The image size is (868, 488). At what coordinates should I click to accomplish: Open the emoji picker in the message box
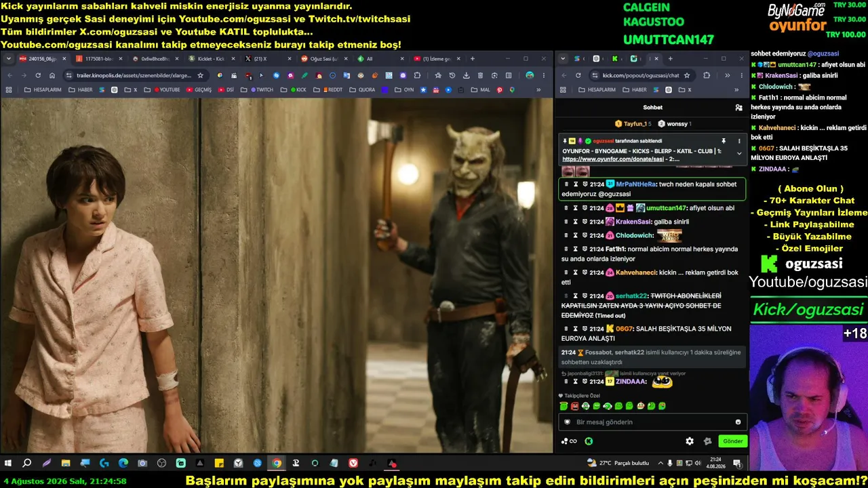click(x=738, y=422)
